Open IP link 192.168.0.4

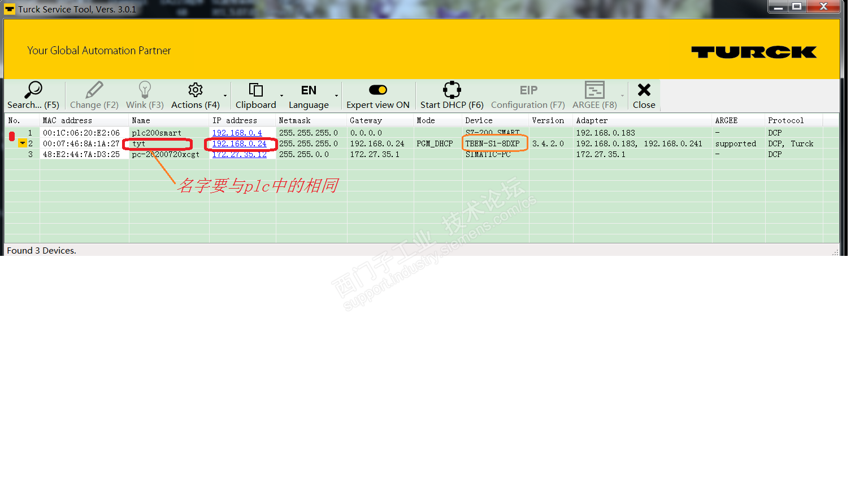[237, 133]
